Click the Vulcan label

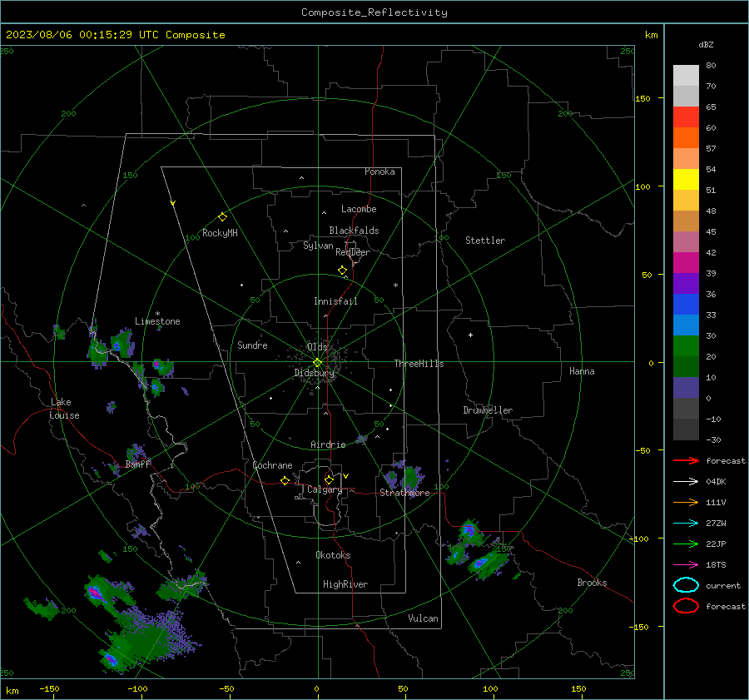click(x=423, y=618)
